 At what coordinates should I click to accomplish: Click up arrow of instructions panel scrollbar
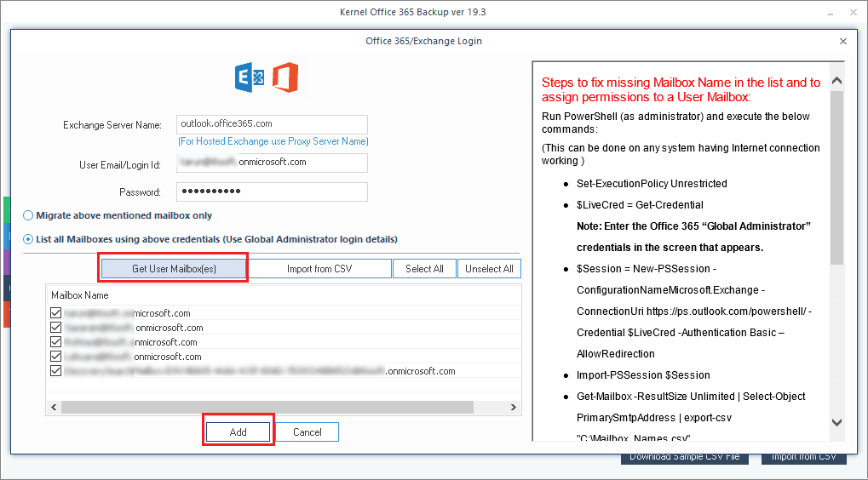(x=836, y=81)
